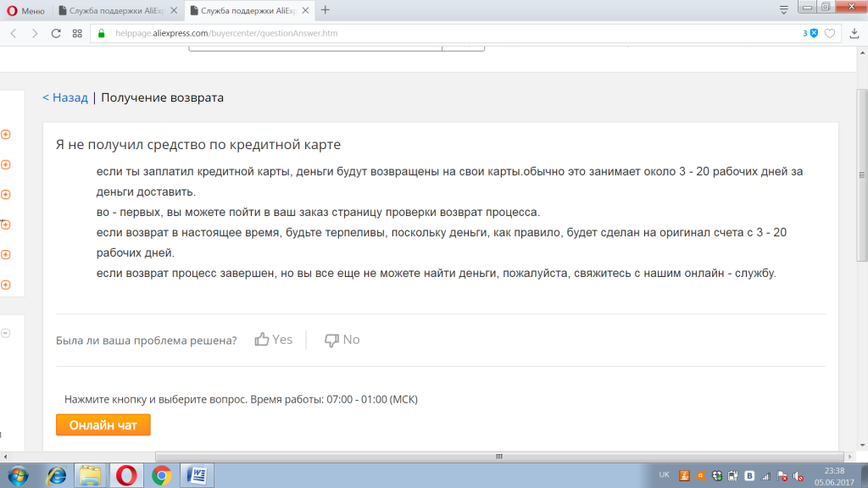
Task: Open the Opera 'Меню' main menu
Action: pos(25,10)
